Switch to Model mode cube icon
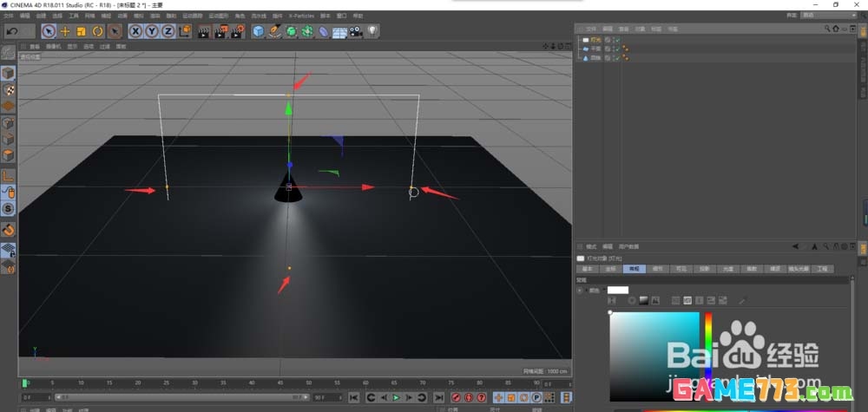The image size is (868, 412). click(8, 73)
